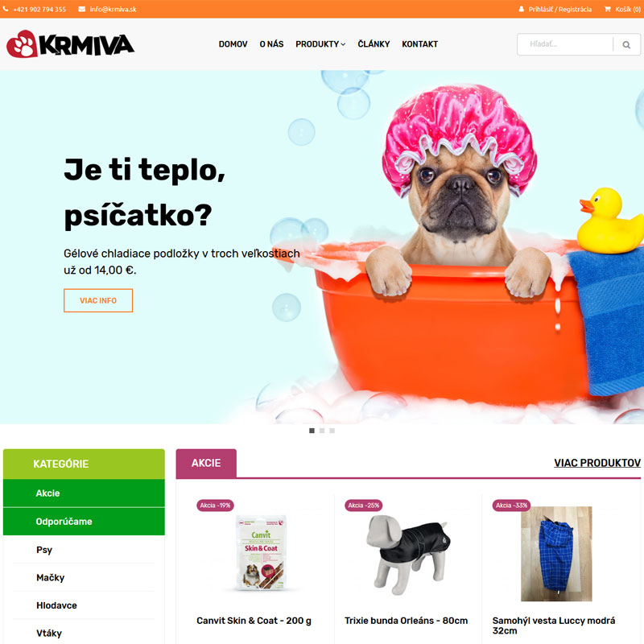The width and height of the screenshot is (644, 644).
Task: Click the Akcia -19% badge on Canvit
Action: (x=215, y=506)
